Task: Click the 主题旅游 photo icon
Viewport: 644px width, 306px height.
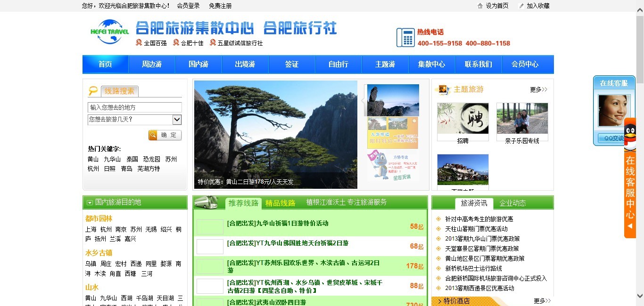Action: tap(442, 89)
